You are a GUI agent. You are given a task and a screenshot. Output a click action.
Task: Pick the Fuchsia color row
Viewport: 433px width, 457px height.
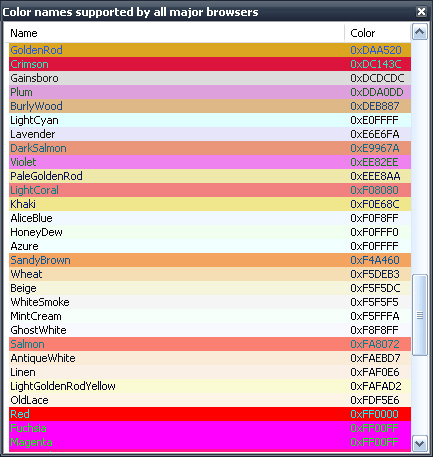(210, 428)
